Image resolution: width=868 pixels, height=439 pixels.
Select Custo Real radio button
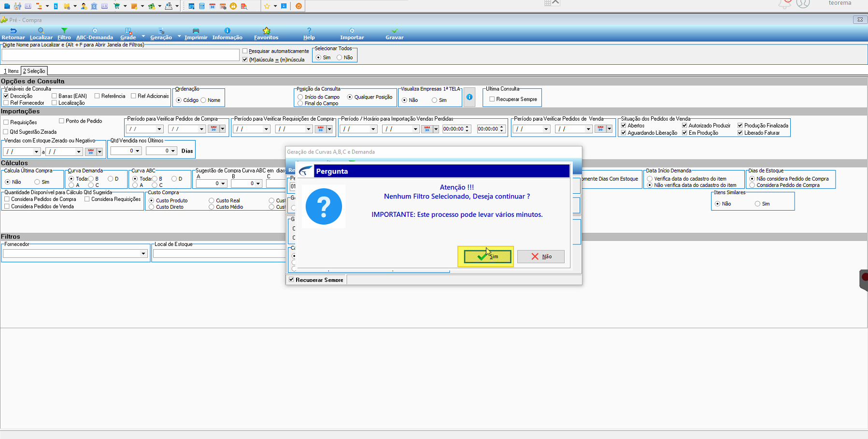pos(212,200)
